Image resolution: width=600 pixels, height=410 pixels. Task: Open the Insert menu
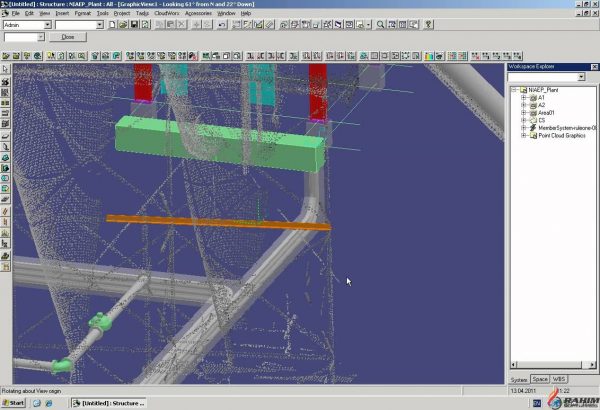coord(62,13)
